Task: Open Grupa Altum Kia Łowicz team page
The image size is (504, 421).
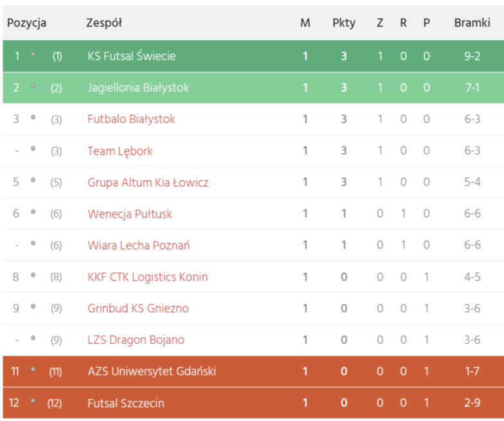Action: coord(148,182)
